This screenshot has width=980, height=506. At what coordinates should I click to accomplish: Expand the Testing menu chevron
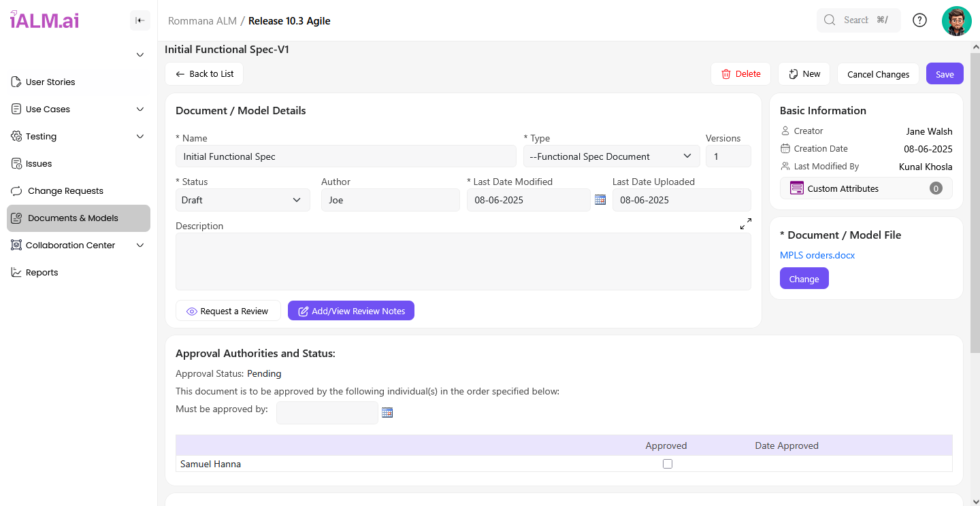[x=140, y=137]
